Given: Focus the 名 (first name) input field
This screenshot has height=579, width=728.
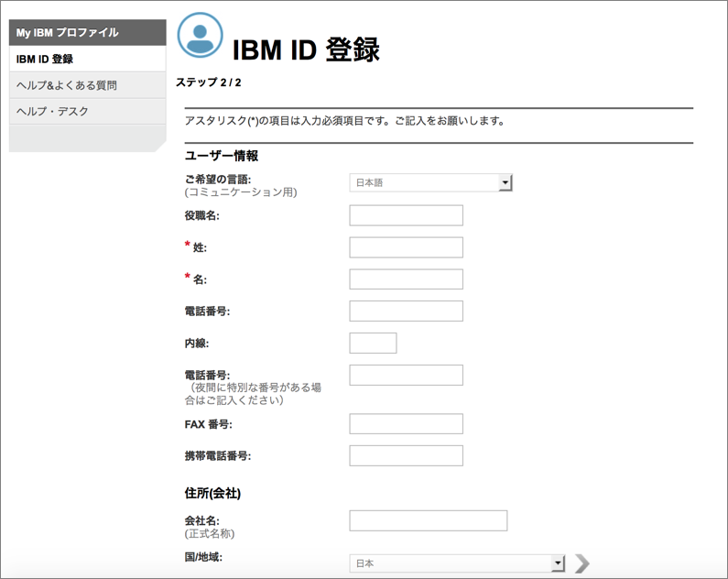Looking at the screenshot, I should pyautogui.click(x=407, y=279).
